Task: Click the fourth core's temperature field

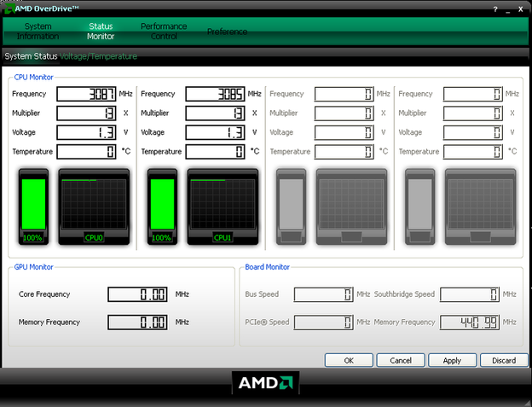Action: point(473,152)
